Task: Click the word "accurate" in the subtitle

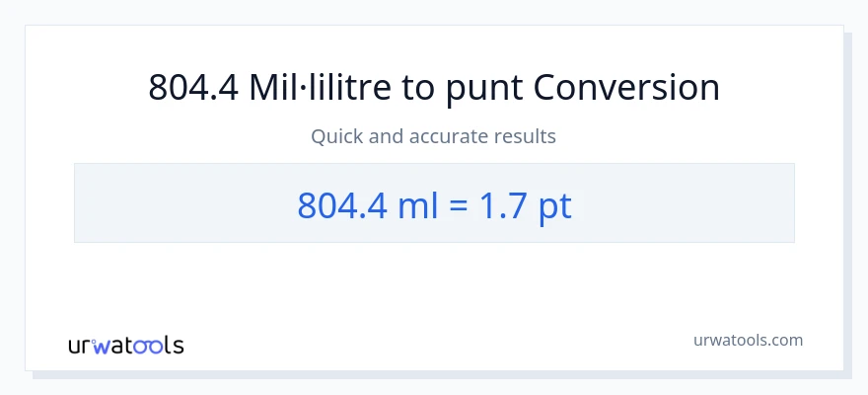Action: (453, 136)
